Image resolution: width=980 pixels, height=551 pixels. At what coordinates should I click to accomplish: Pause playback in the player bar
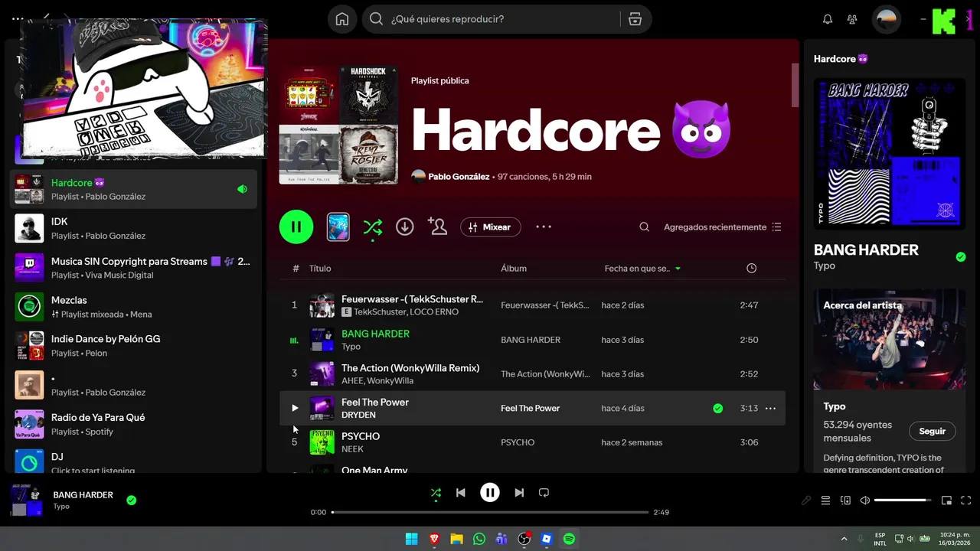[490, 493]
